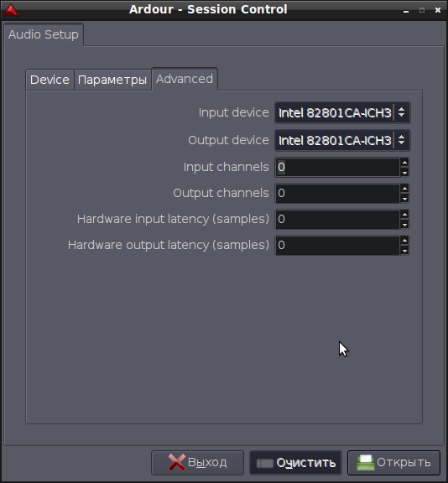448x483 pixels.
Task: Increase Input channels with up arrow
Action: pyautogui.click(x=405, y=163)
